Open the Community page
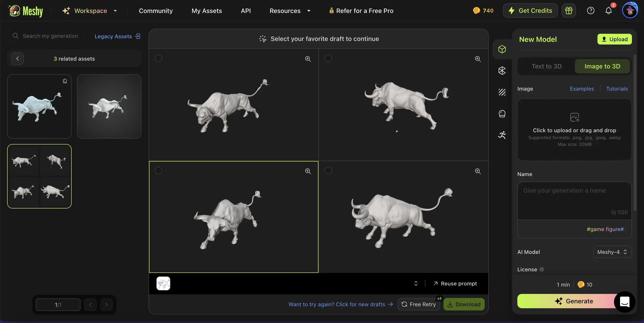Screen dimensions: 644x323 click(x=156, y=11)
